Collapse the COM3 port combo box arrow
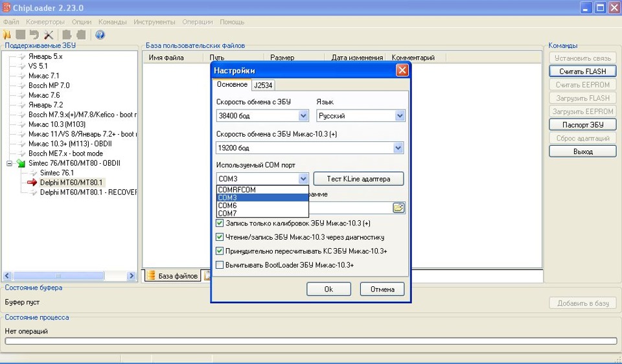This screenshot has height=364, width=622. click(x=303, y=179)
